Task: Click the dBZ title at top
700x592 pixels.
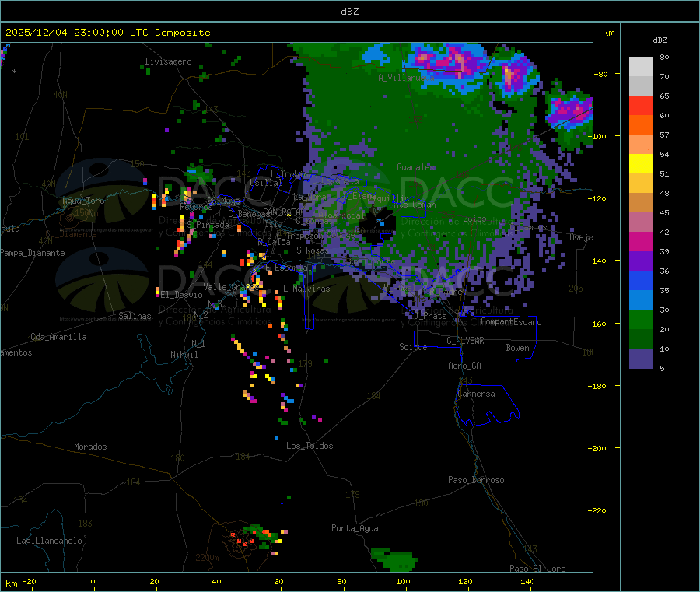Action: coord(349,12)
